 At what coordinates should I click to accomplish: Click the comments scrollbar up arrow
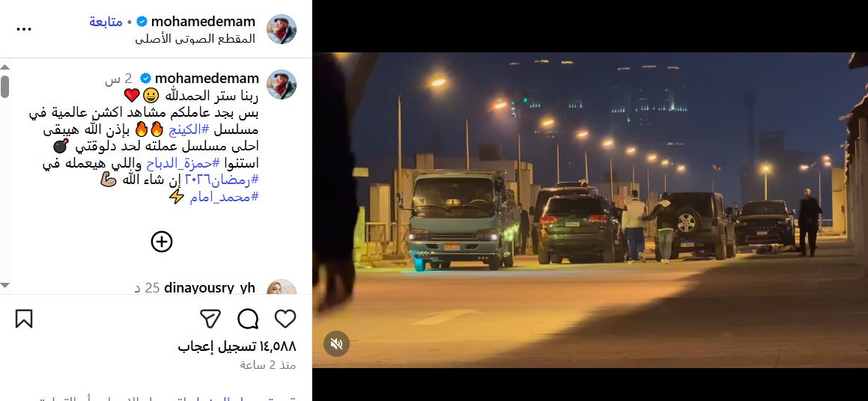coord(4,67)
